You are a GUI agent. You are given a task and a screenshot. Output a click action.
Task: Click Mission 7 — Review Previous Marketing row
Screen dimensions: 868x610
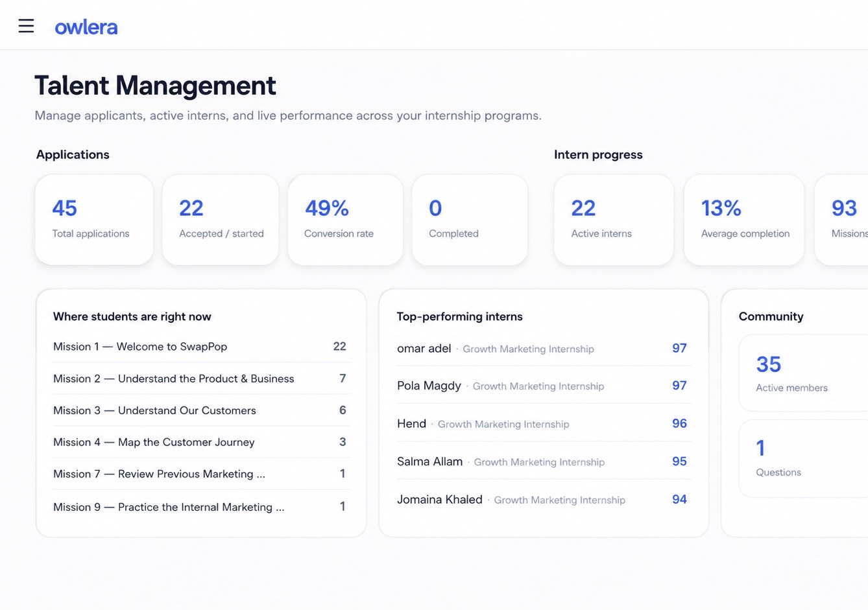point(201,474)
